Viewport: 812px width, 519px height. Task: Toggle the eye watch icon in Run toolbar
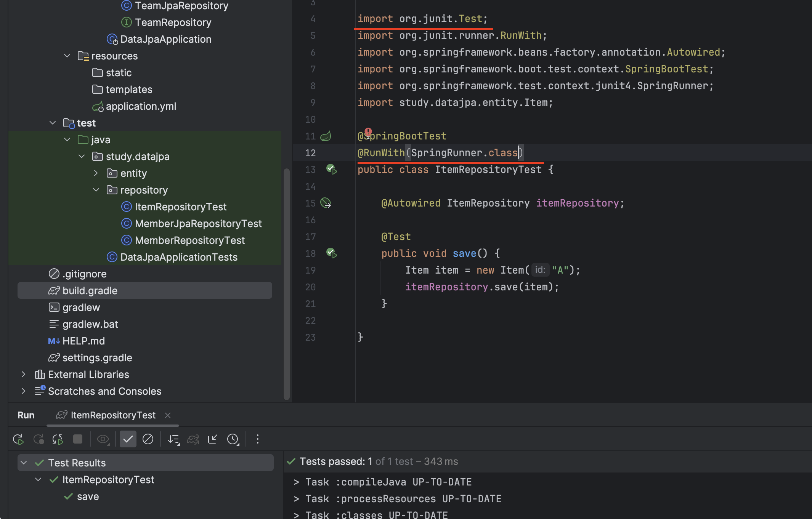pos(103,439)
